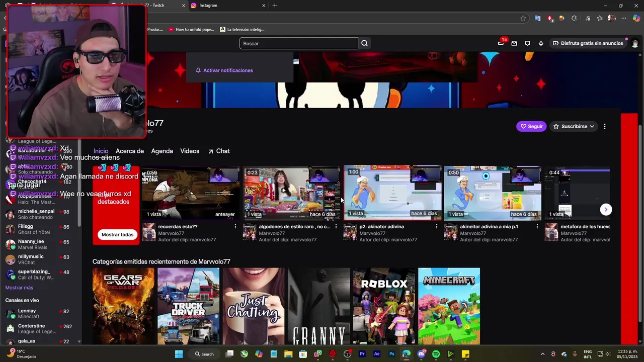Expand the Suscribirse dropdown
644x362 pixels.
574,127
